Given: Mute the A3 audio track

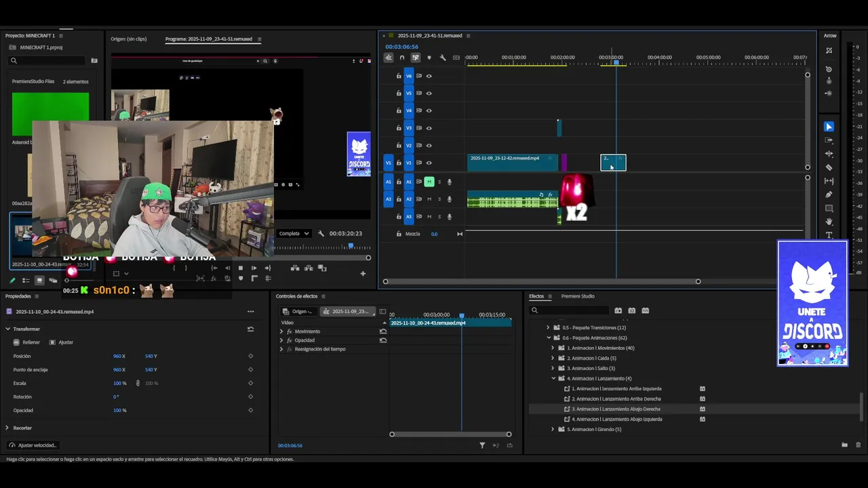Looking at the screenshot, I should [x=429, y=217].
